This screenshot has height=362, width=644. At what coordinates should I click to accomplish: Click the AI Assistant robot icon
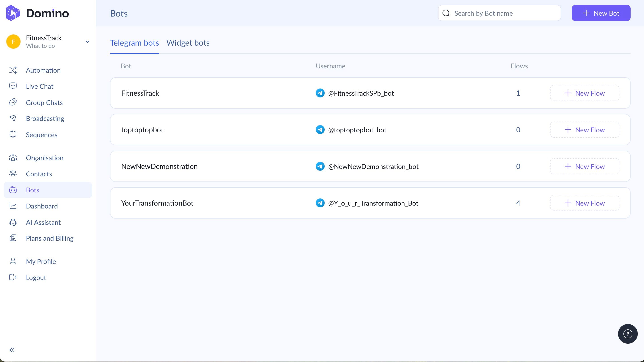[13, 222]
